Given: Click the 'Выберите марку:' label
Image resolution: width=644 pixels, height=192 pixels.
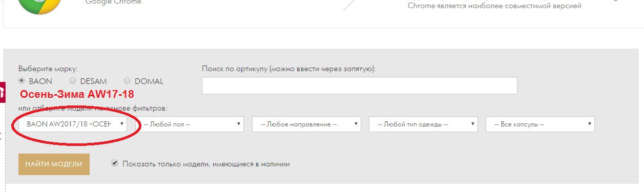Looking at the screenshot, I should (48, 69).
